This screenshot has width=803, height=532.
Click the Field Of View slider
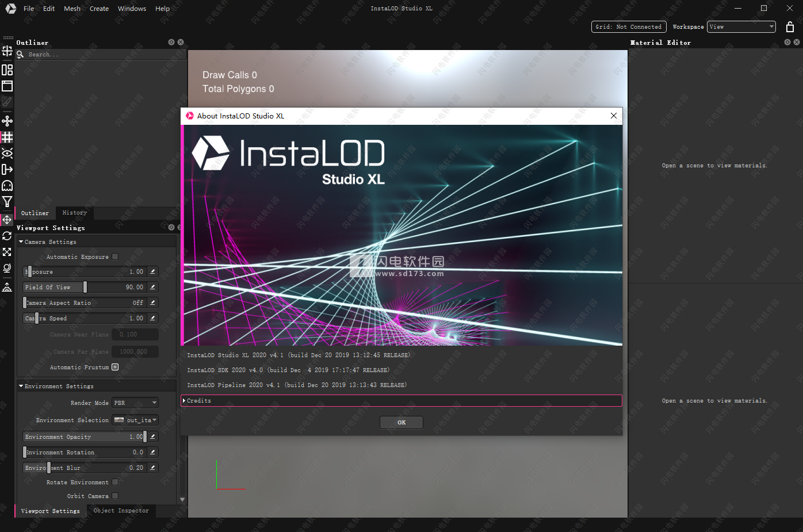point(85,287)
